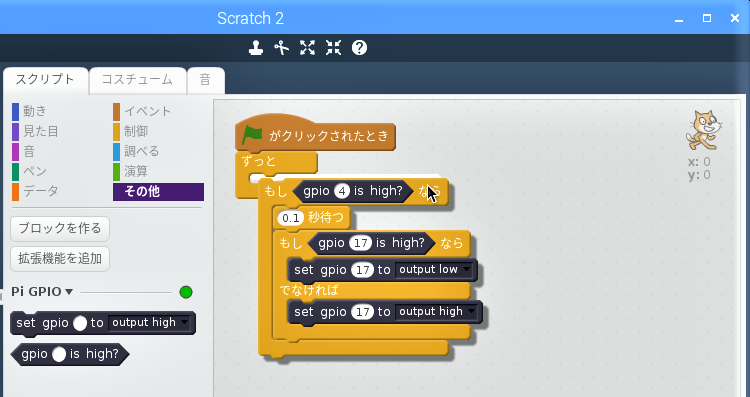Expand the Pi GPIO extension menu arrow
This screenshot has height=397, width=750.
click(69, 292)
